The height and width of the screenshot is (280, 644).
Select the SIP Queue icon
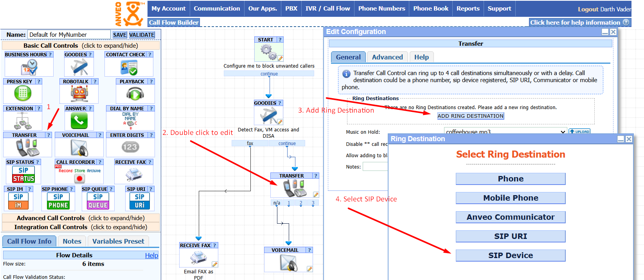[x=98, y=201]
